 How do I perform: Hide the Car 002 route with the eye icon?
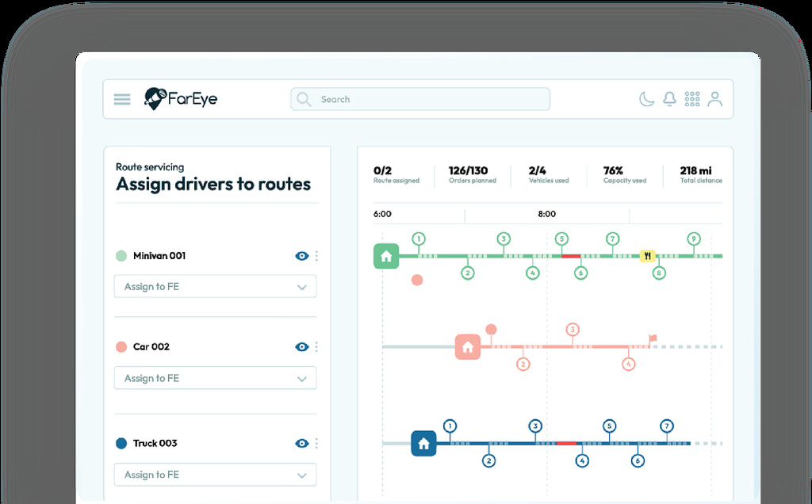click(302, 346)
